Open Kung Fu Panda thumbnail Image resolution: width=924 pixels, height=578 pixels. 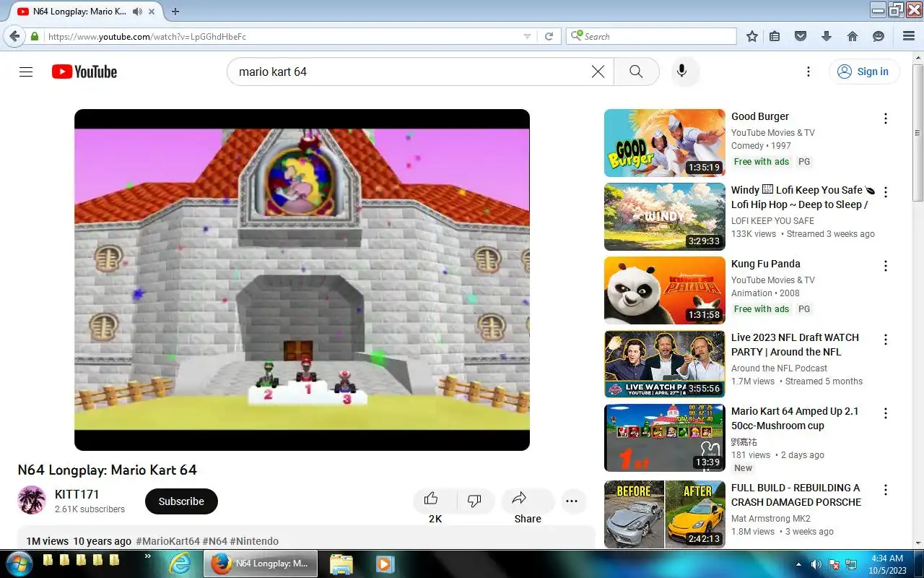pos(664,290)
